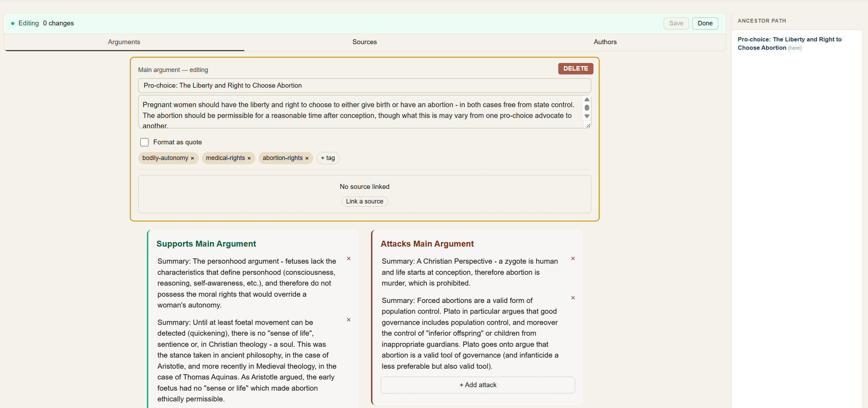Delete the Forced abortions attack entry
The image size is (868, 408).
click(573, 298)
